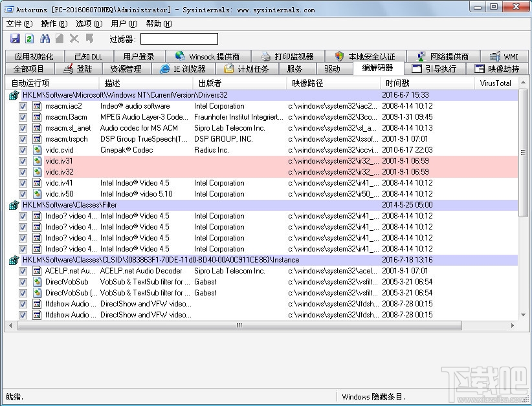
Task: Open the 网络提供商 tab
Action: [x=443, y=56]
